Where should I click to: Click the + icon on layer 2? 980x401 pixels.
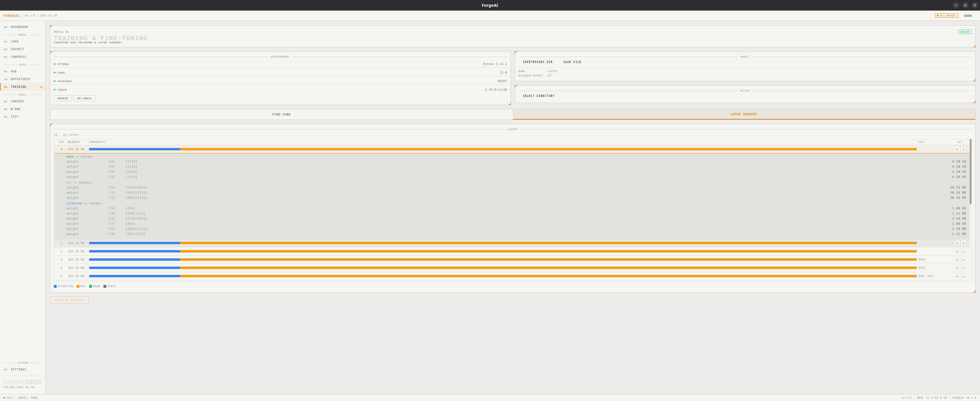[x=963, y=251]
